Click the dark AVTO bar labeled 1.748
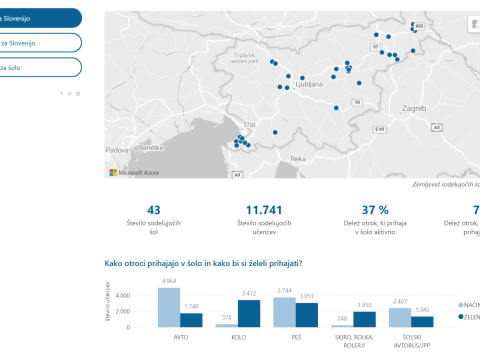The width and height of the screenshot is (480, 360). point(191,320)
